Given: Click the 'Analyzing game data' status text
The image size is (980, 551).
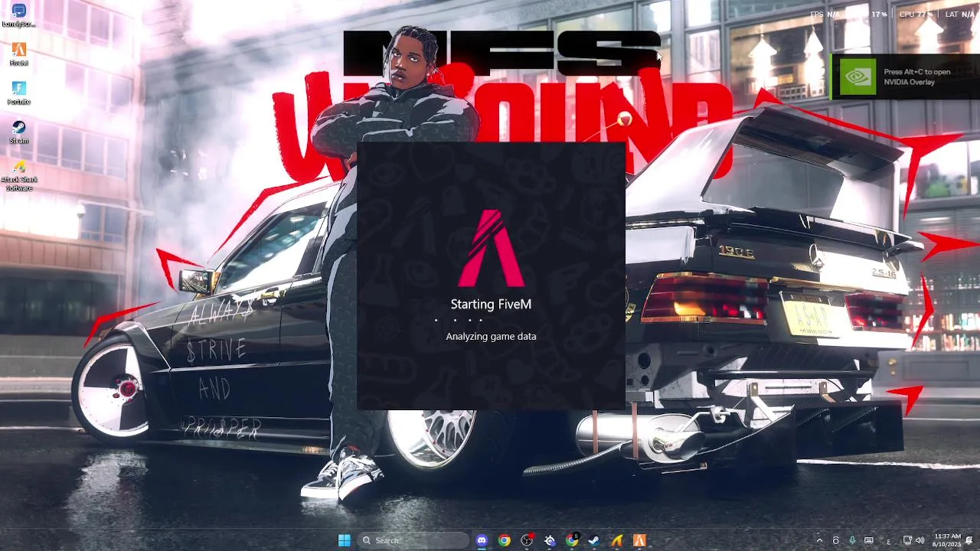Looking at the screenshot, I should point(491,336).
